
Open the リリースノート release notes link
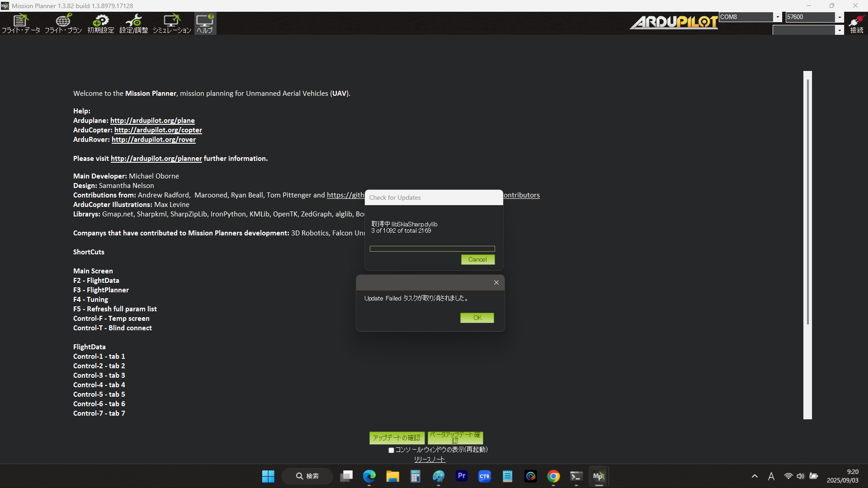point(429,459)
